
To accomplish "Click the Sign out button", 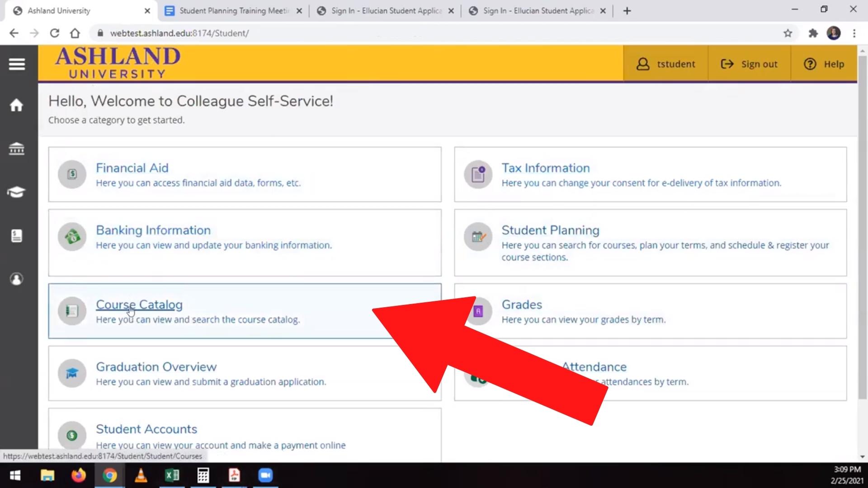I will (x=749, y=64).
